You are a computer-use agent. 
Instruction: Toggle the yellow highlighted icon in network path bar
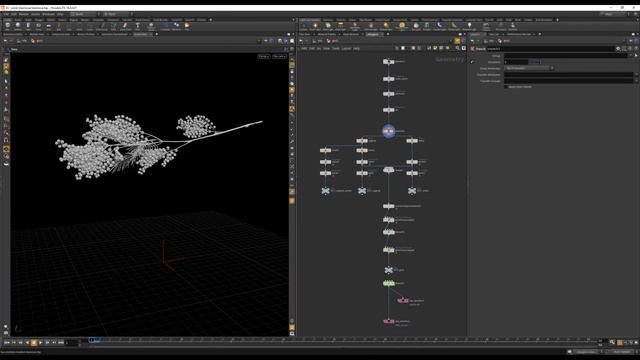coord(457,41)
